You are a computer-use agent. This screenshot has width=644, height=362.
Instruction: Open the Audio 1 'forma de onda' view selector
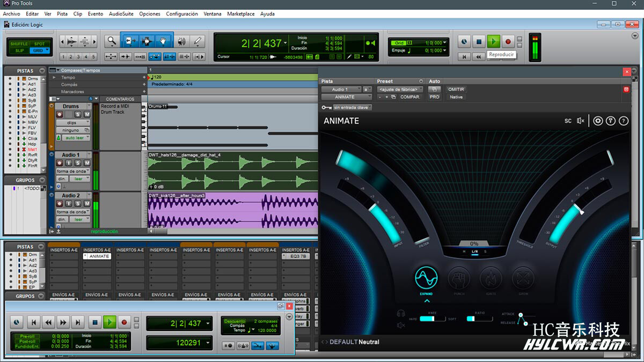[x=73, y=171]
